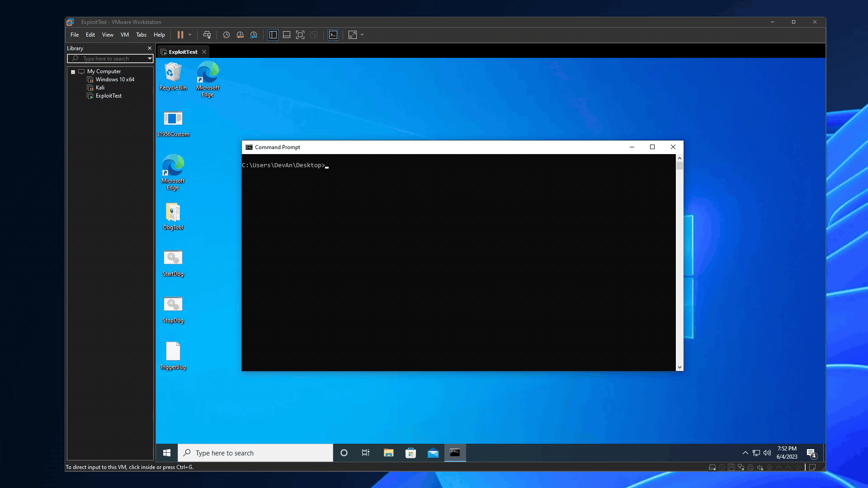Click the scroll down arrow in Command Prompt
The height and width of the screenshot is (488, 868).
pos(679,367)
